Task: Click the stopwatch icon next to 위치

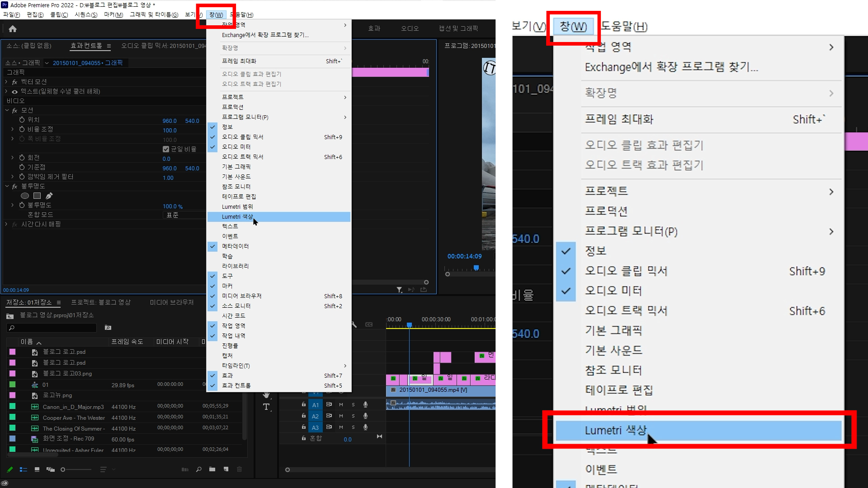Action: pyautogui.click(x=22, y=120)
